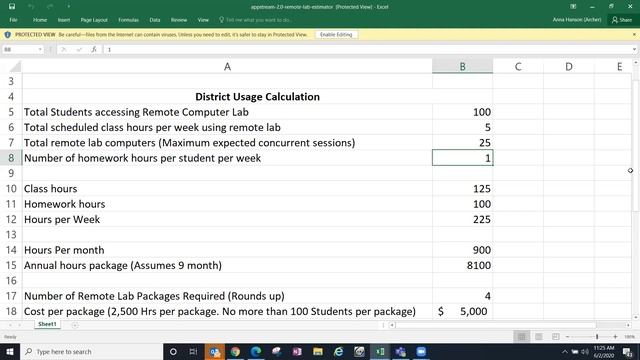640x360 pixels.
Task: Open the Windows Start menu
Action: (10, 351)
